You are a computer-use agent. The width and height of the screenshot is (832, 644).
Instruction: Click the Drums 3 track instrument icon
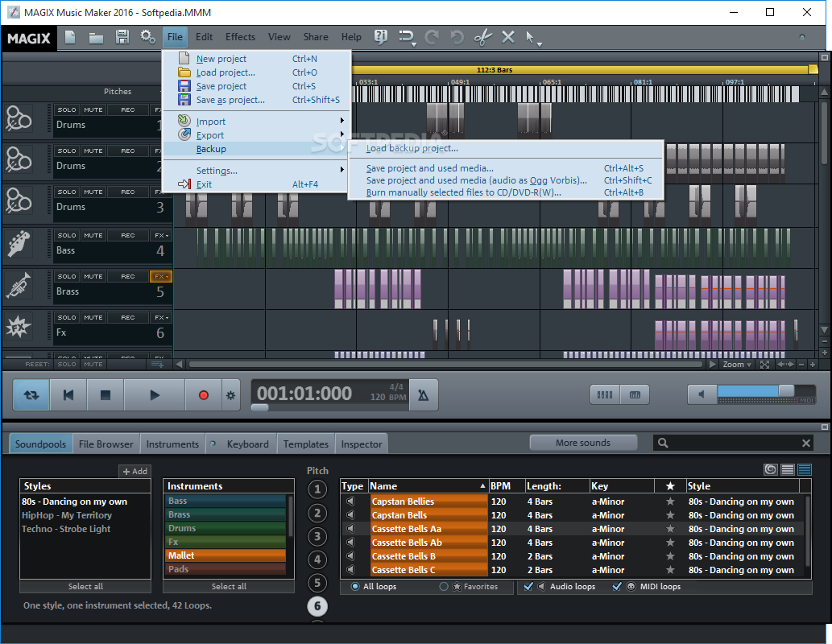[19, 201]
